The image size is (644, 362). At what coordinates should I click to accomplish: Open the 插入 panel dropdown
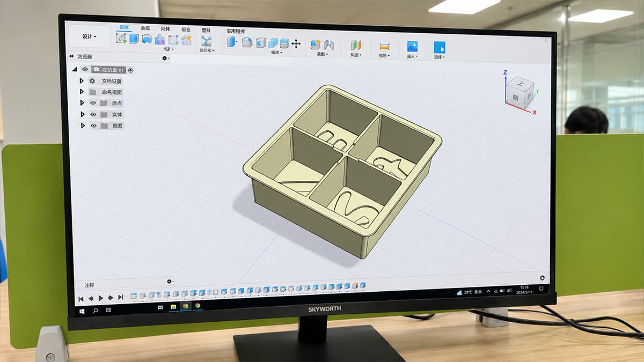tap(412, 56)
